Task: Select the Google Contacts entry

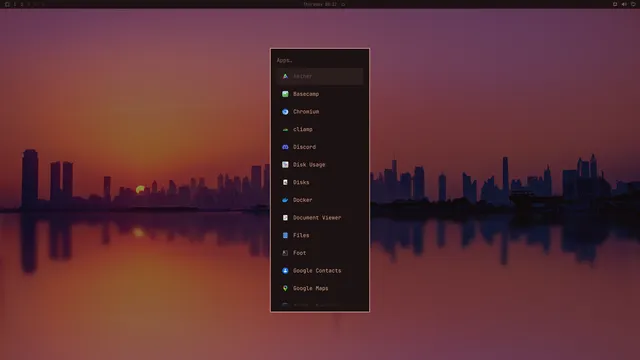Action: tap(320, 271)
